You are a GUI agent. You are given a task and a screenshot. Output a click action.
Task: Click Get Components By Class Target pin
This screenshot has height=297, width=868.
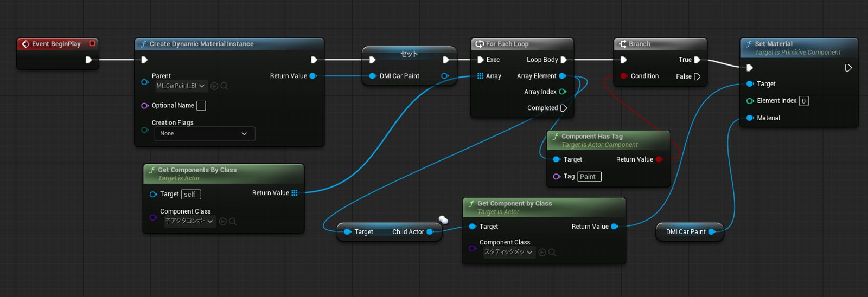click(x=153, y=194)
